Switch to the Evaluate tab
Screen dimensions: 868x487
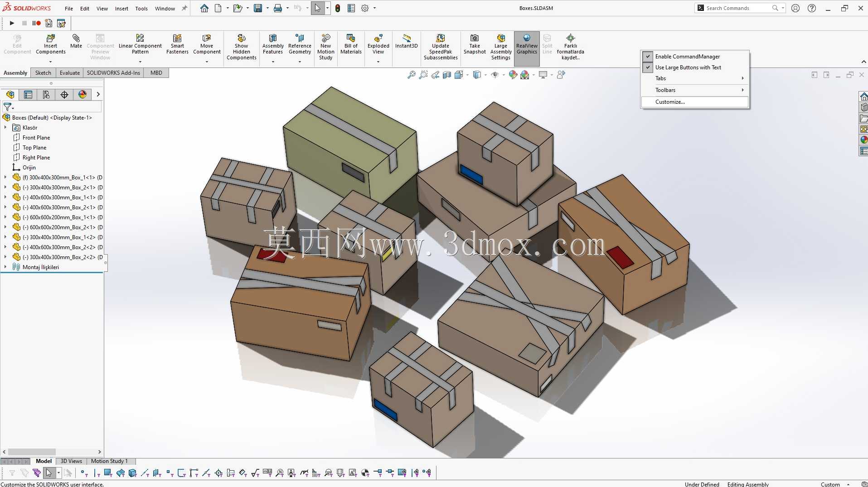(x=70, y=72)
